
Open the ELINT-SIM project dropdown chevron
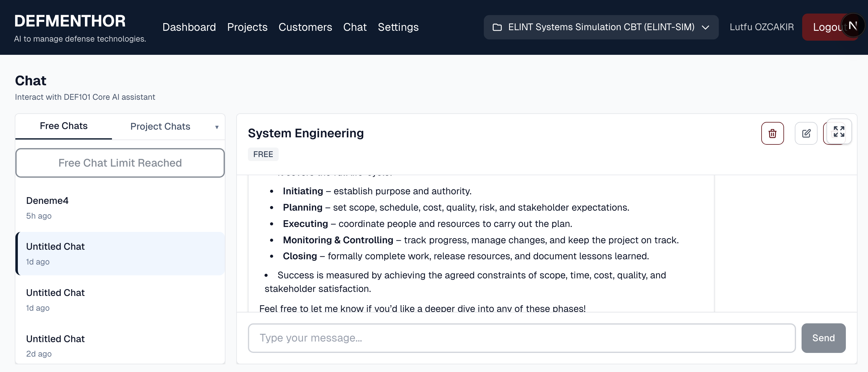pyautogui.click(x=705, y=27)
